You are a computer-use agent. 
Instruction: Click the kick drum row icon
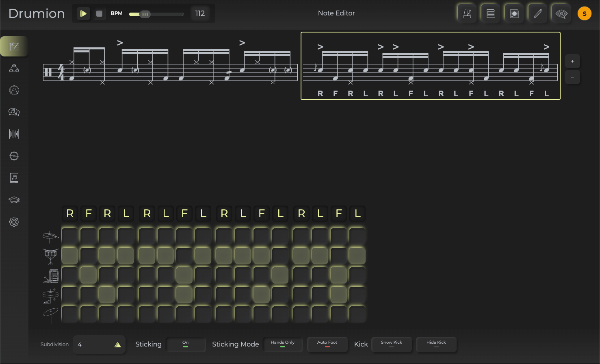[51, 276]
